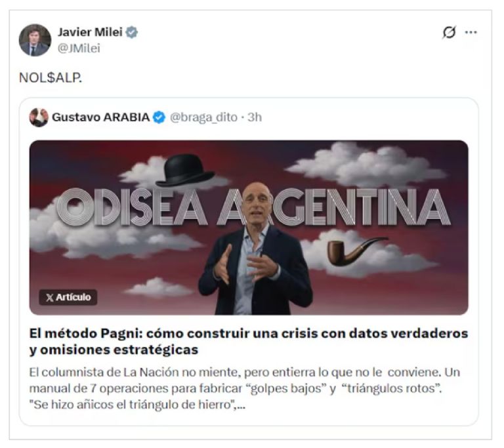
Task: Select the NOL$ALP. tweet text
Action: point(51,77)
